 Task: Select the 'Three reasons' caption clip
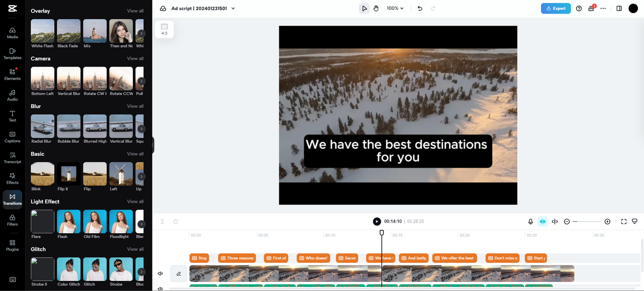tap(237, 258)
